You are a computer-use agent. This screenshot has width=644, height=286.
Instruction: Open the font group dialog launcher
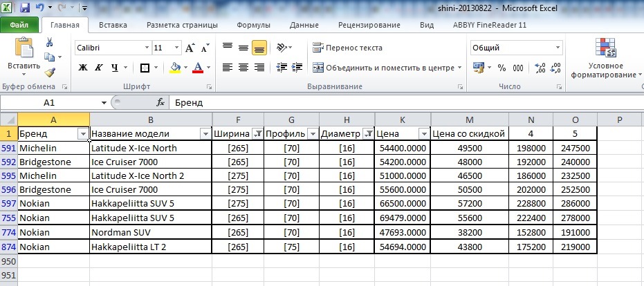point(209,86)
